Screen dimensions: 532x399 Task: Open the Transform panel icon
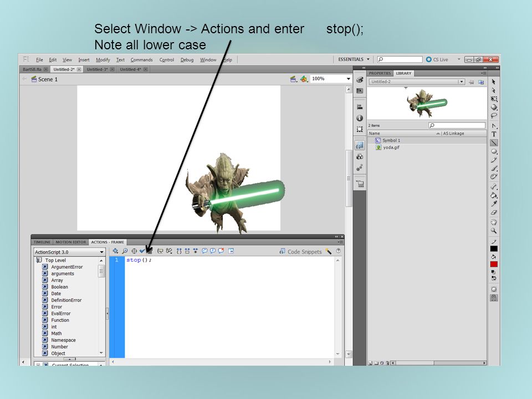(x=360, y=129)
